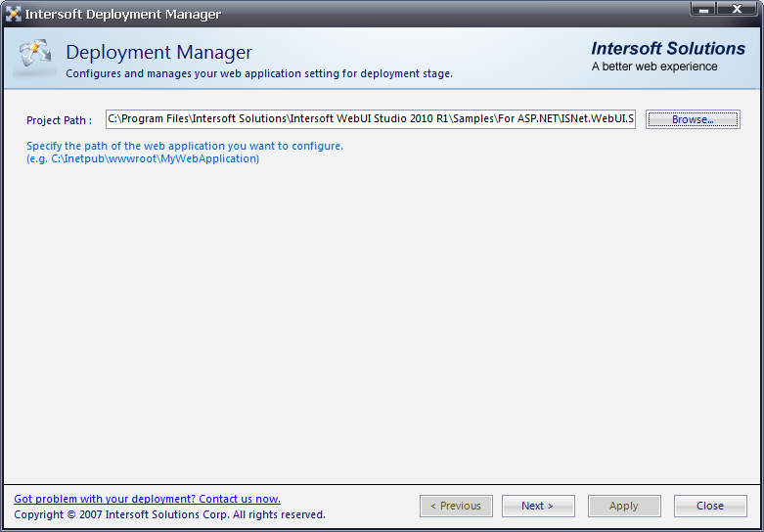This screenshot has width=764, height=532.
Task: Click the Intersoft Solutions logo text
Action: click(668, 49)
